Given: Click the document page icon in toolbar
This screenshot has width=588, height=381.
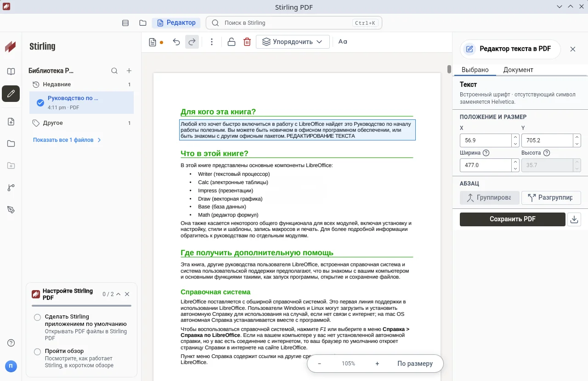Looking at the screenshot, I should coord(153,42).
